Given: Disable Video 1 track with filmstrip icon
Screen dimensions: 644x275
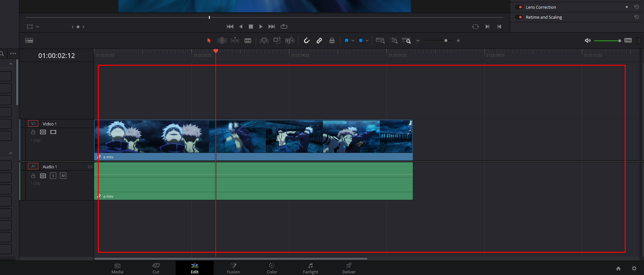Looking at the screenshot, I should click(53, 132).
